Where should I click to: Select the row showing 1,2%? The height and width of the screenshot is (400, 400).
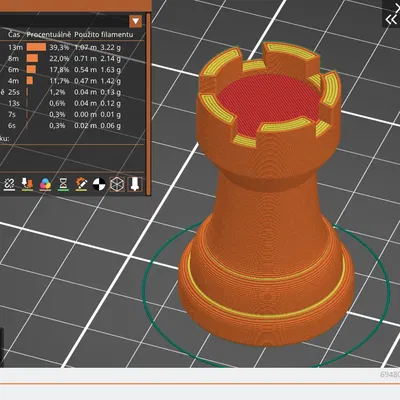click(72, 92)
